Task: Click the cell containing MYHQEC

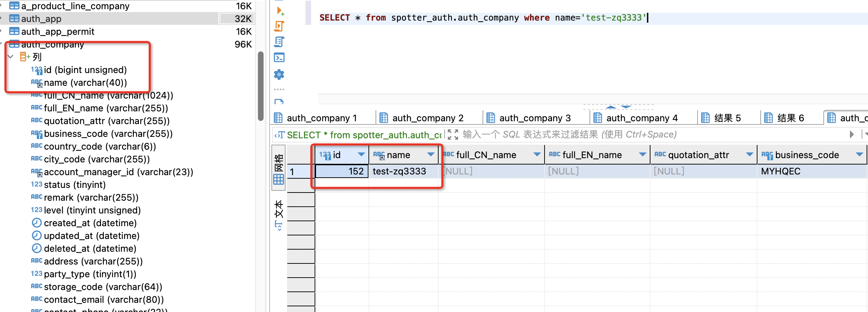Action: point(811,171)
